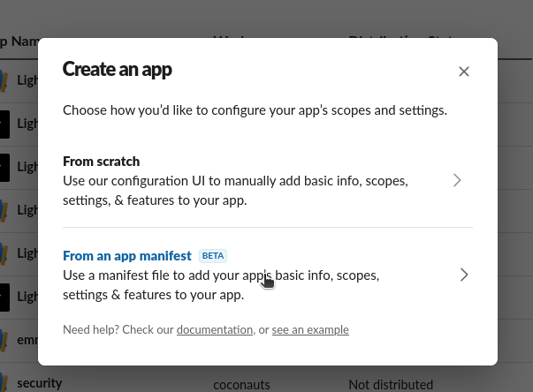This screenshot has width=533, height=392.
Task: Expand the From an app manifest chevron
Action: coord(464,275)
